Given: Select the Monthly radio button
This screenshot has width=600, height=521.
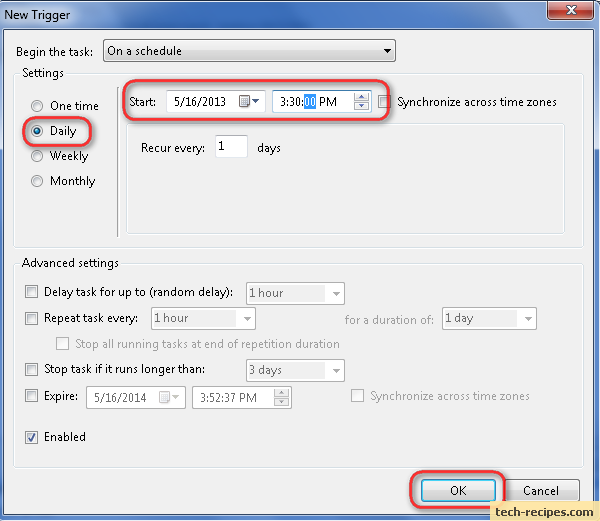Looking at the screenshot, I should coord(37,181).
